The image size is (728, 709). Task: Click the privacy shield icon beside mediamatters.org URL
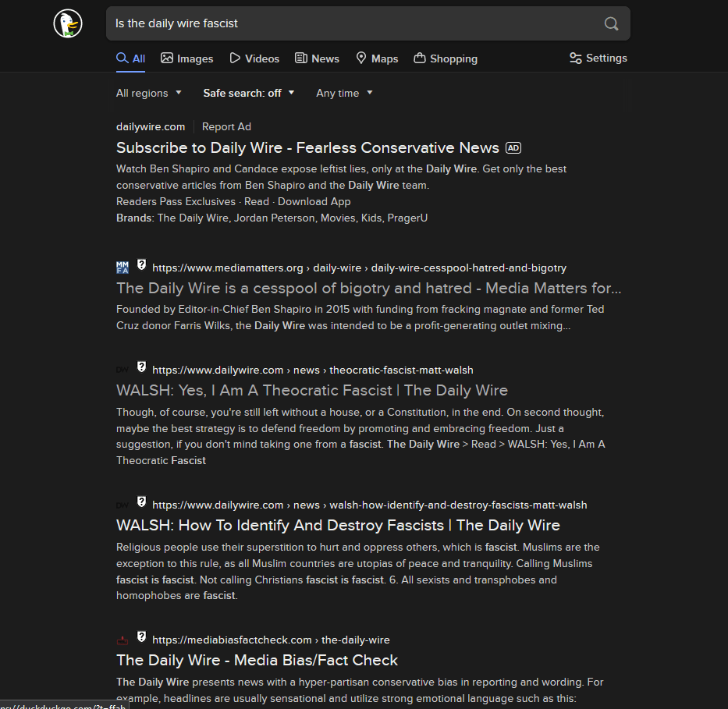(141, 265)
